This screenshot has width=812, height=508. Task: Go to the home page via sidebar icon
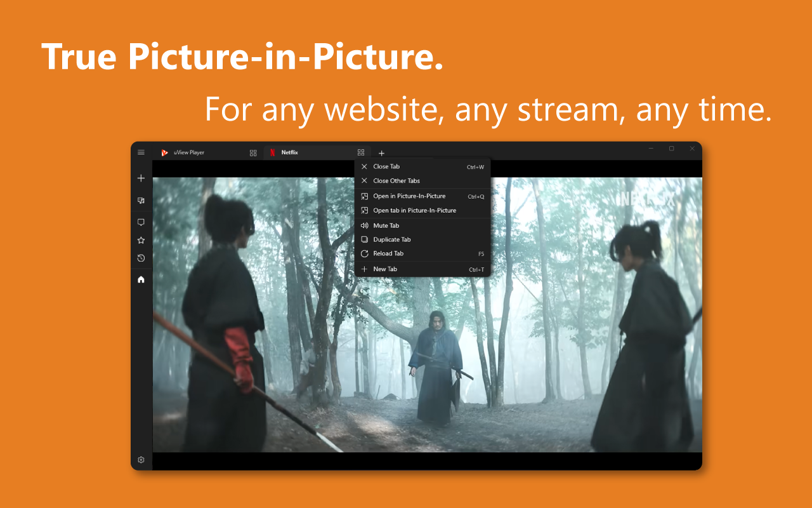tap(141, 279)
